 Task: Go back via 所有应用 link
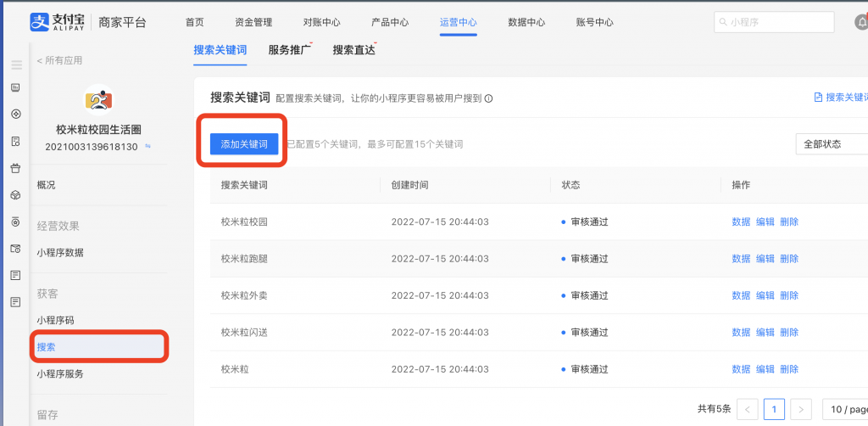[59, 60]
